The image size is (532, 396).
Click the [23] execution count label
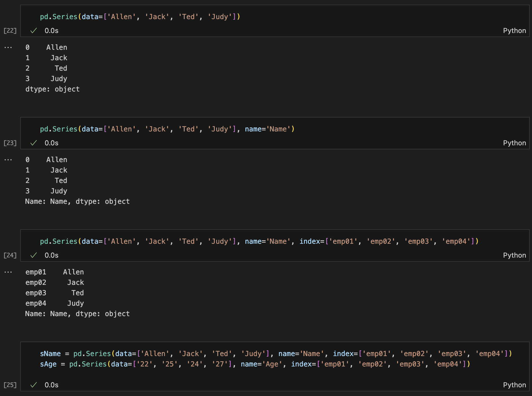pyautogui.click(x=10, y=143)
